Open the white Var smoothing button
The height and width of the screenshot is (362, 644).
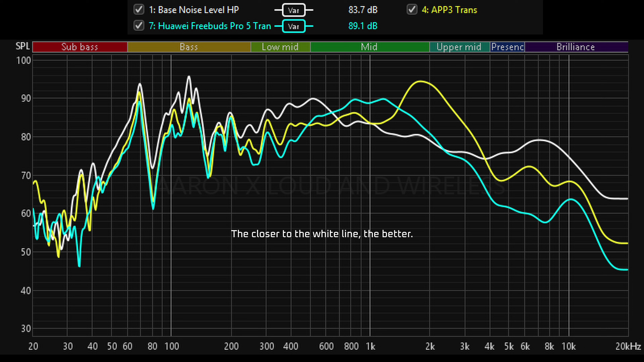[294, 10]
